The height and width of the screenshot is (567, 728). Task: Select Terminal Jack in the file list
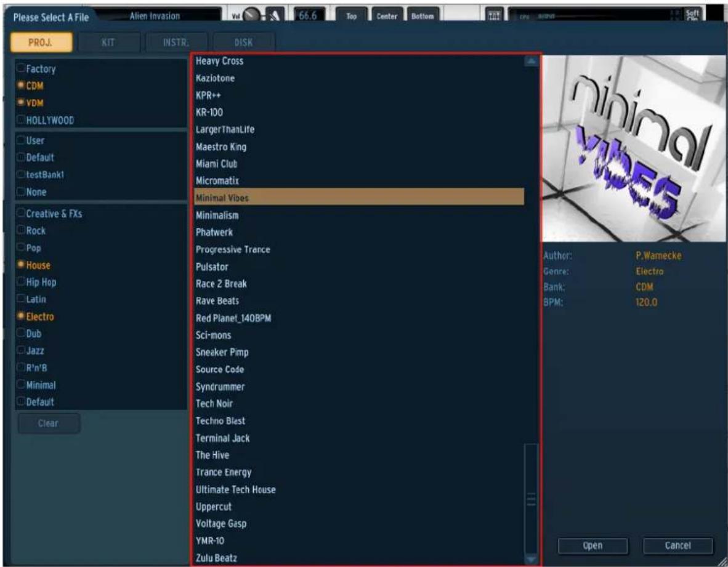coord(359,438)
